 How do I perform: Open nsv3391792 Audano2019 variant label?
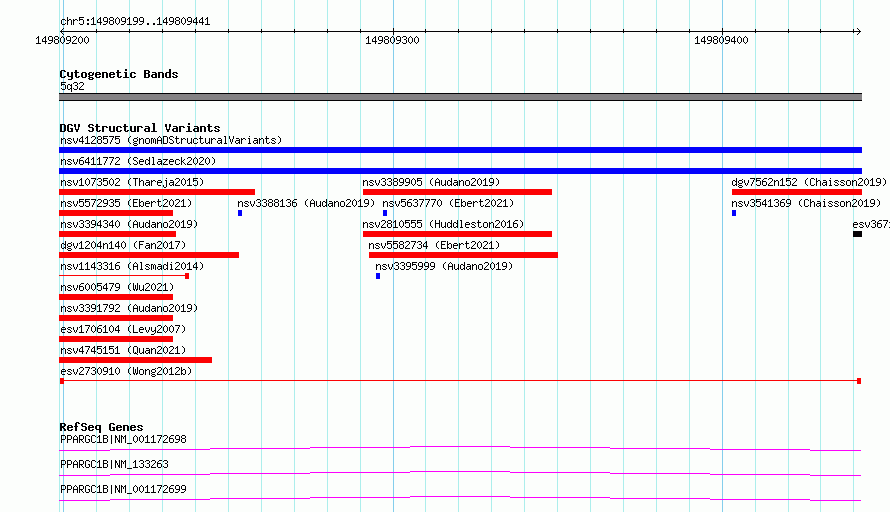click(x=129, y=308)
